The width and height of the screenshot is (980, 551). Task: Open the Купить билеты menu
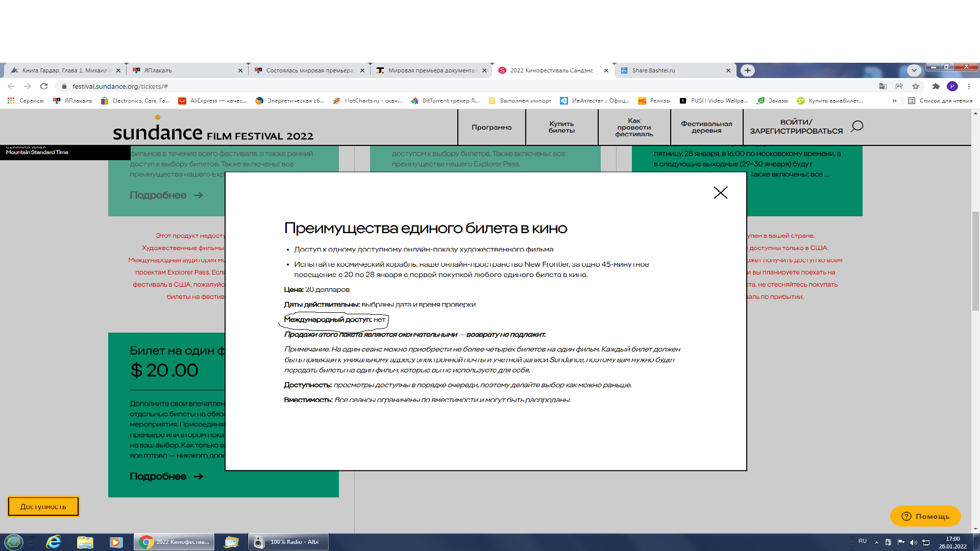[561, 128]
